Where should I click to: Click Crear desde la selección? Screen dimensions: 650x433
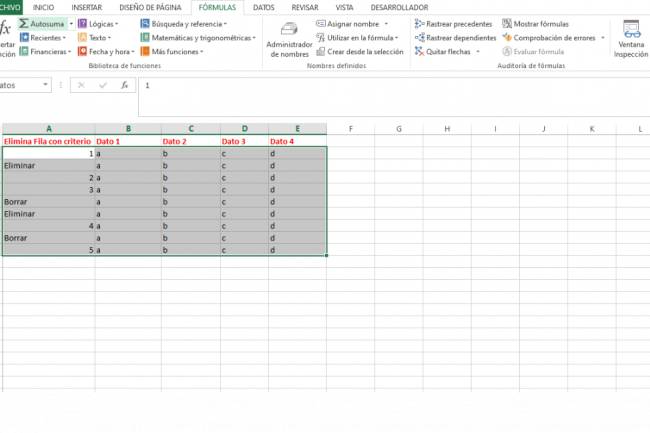[359, 51]
